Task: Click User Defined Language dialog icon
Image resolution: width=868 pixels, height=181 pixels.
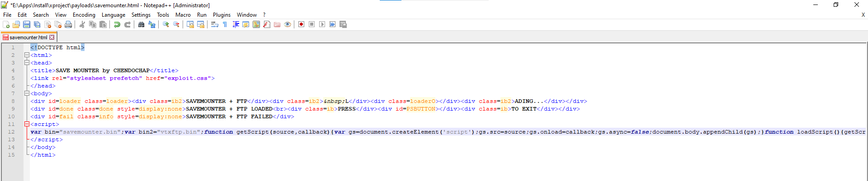Action: click(x=246, y=24)
